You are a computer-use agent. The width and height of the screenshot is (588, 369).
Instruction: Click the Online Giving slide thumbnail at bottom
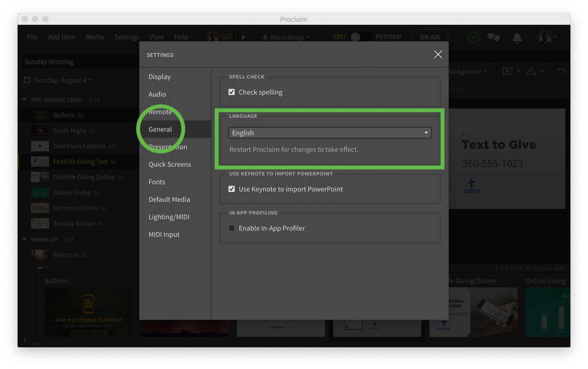548,312
